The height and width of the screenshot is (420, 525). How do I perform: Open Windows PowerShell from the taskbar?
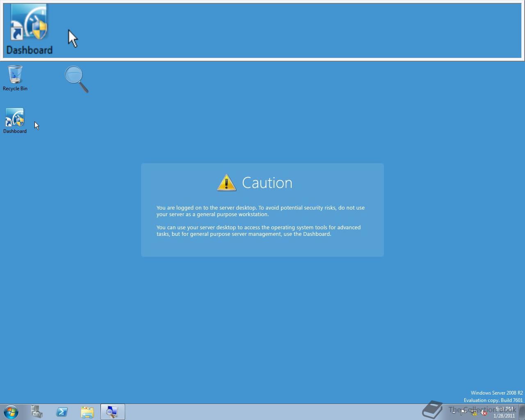[x=62, y=412]
